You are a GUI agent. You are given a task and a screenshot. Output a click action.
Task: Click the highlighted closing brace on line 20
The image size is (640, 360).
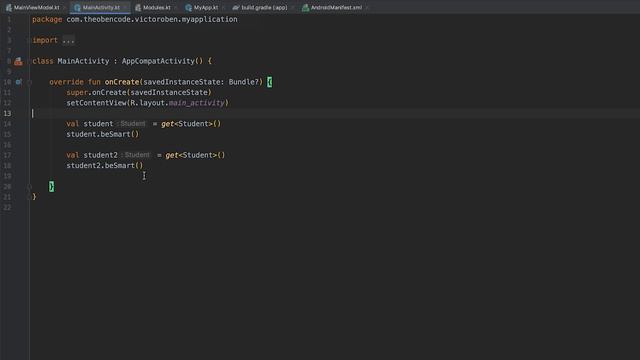(x=51, y=187)
